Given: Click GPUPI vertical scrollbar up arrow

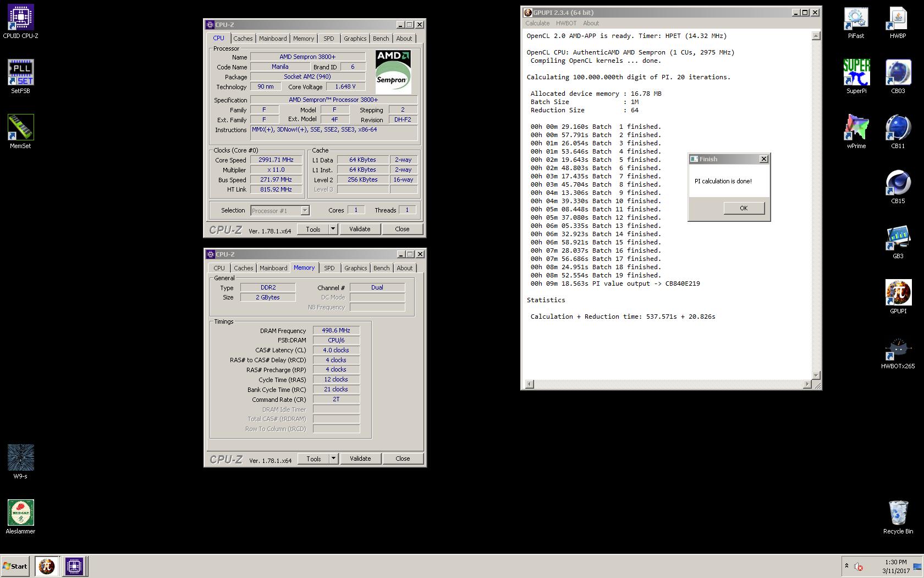Looking at the screenshot, I should (816, 36).
